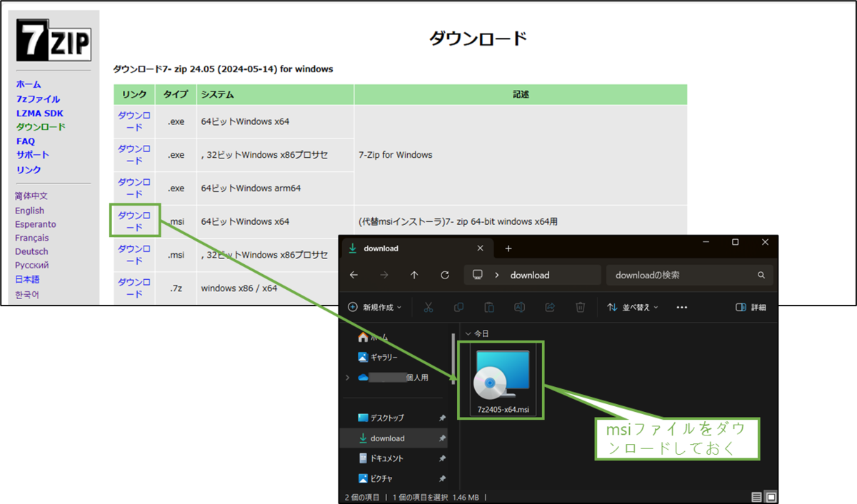Viewport: 857px width, 504px height.
Task: Switch site language to Русский
Action: point(32,265)
